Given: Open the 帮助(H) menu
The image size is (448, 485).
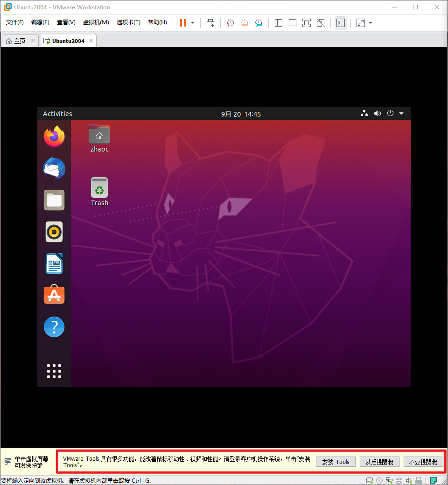Looking at the screenshot, I should click(157, 22).
